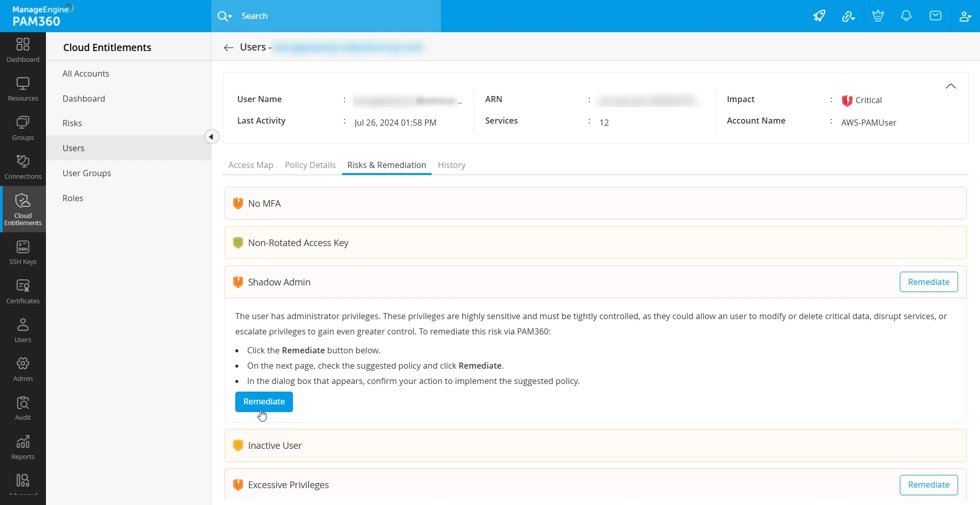
Task: Open the SSH Keys module in sidebar
Action: point(23,253)
